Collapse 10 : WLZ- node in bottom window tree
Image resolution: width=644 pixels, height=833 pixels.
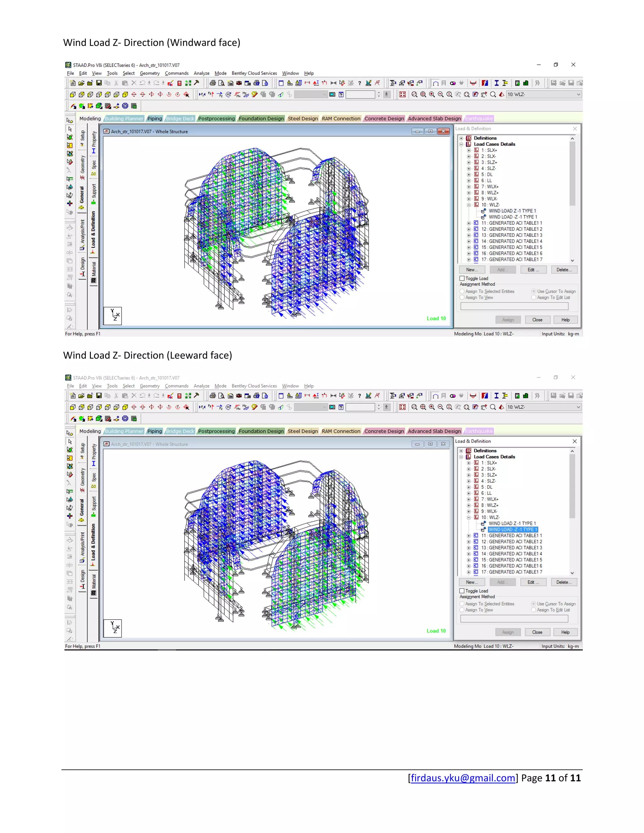point(469,517)
